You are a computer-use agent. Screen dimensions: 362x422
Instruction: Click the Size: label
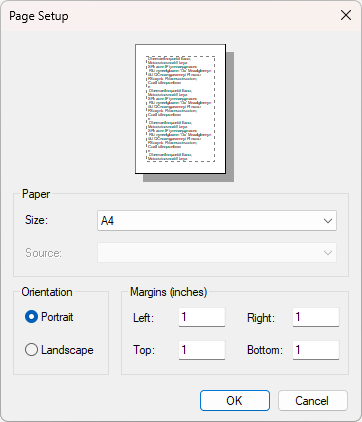pyautogui.click(x=37, y=220)
